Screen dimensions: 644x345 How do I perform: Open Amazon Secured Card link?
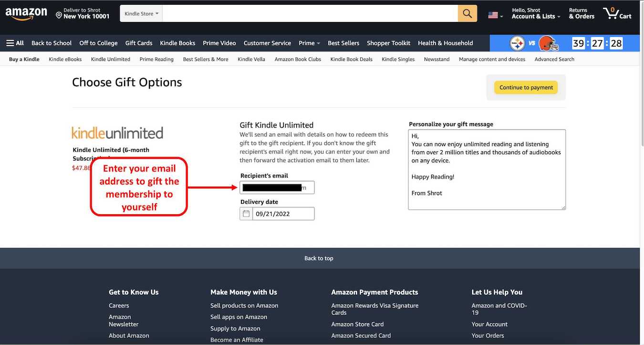click(x=361, y=335)
